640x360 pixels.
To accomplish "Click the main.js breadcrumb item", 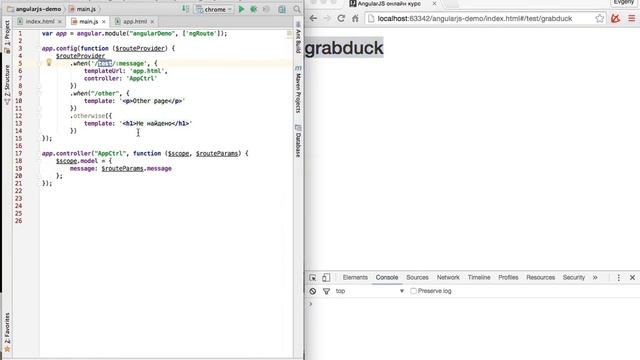I will pos(82,9).
